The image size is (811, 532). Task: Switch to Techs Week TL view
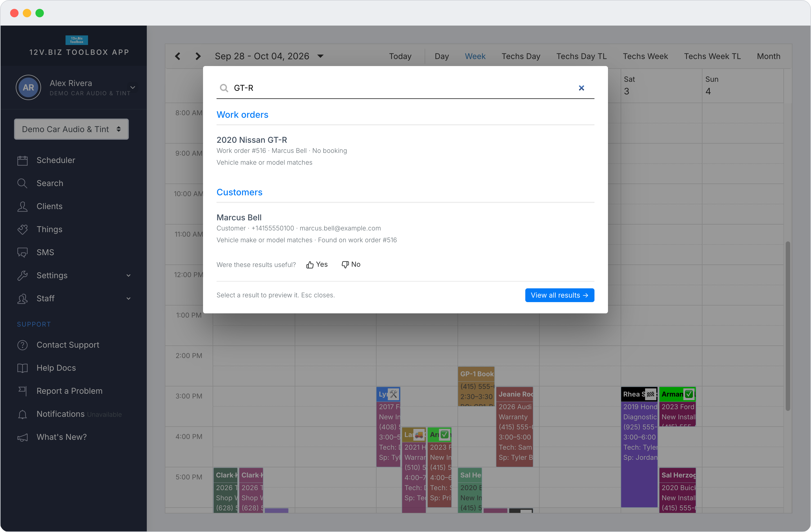pos(712,56)
